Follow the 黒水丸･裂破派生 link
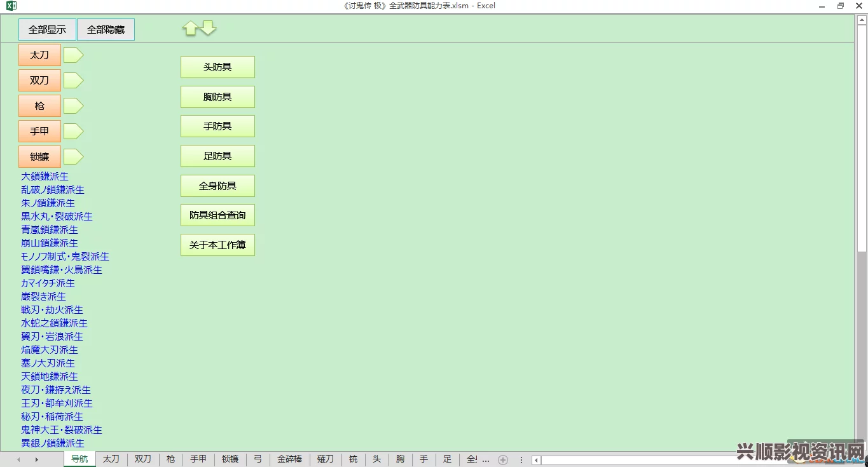Viewport: 868px width, 467px height. coord(57,217)
